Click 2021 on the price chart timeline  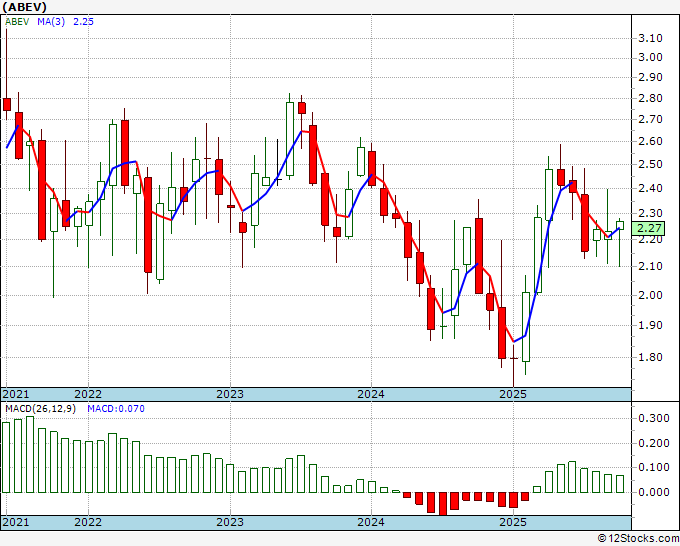click(16, 394)
